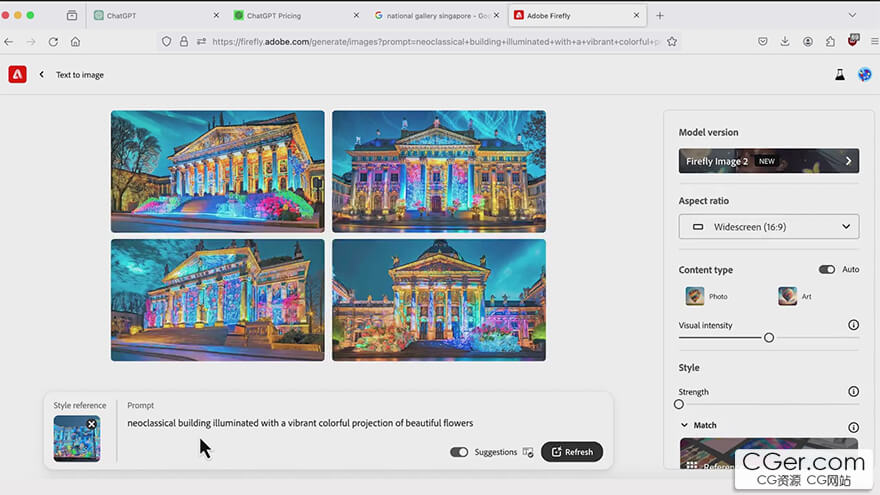Open the Widescreen (16:9) aspect ratio dropdown
Screen dimensions: 880x495
[768, 227]
